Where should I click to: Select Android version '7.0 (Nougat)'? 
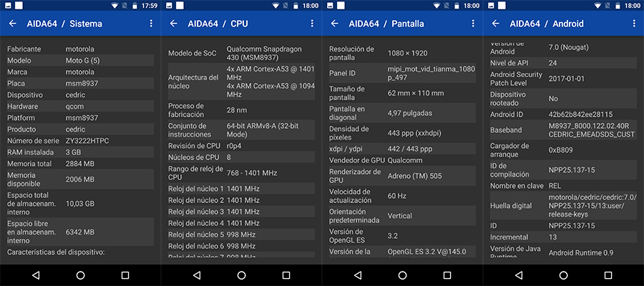(568, 47)
